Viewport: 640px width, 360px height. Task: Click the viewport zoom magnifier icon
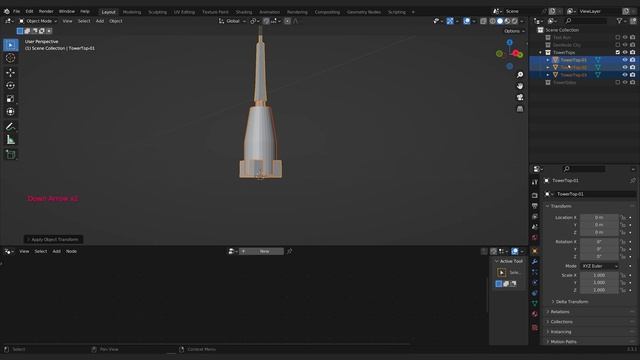520,75
